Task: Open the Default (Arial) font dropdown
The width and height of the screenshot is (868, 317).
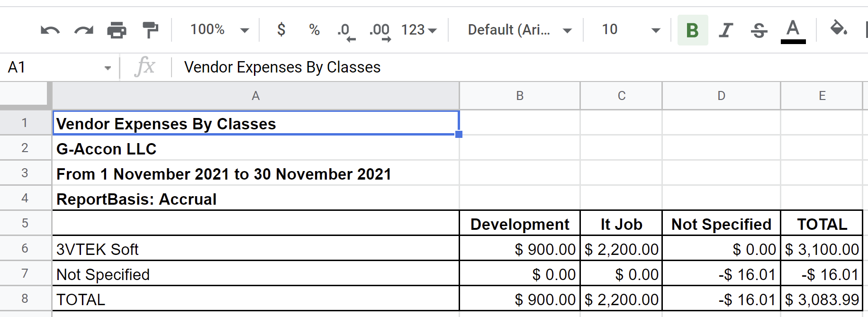Action: [x=519, y=30]
